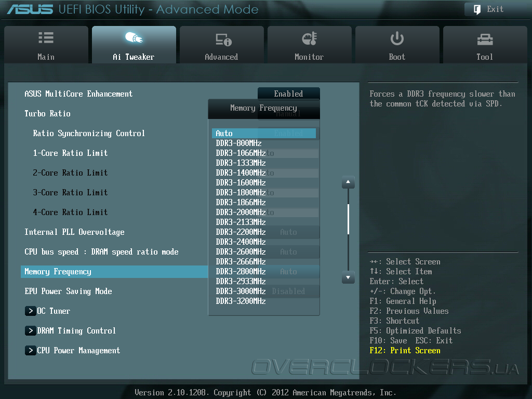Viewport: 532px width, 399px height.
Task: Open the OC Tuner entry
Action: [x=54, y=311]
